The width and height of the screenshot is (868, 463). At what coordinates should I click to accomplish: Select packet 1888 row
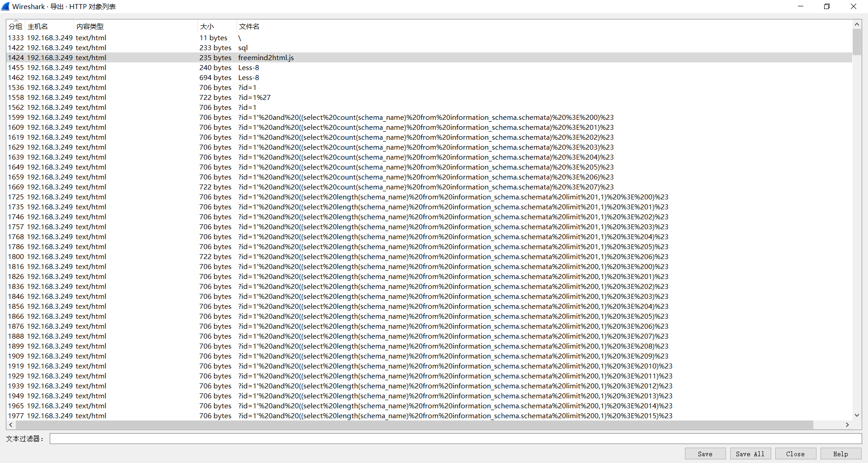coord(429,336)
